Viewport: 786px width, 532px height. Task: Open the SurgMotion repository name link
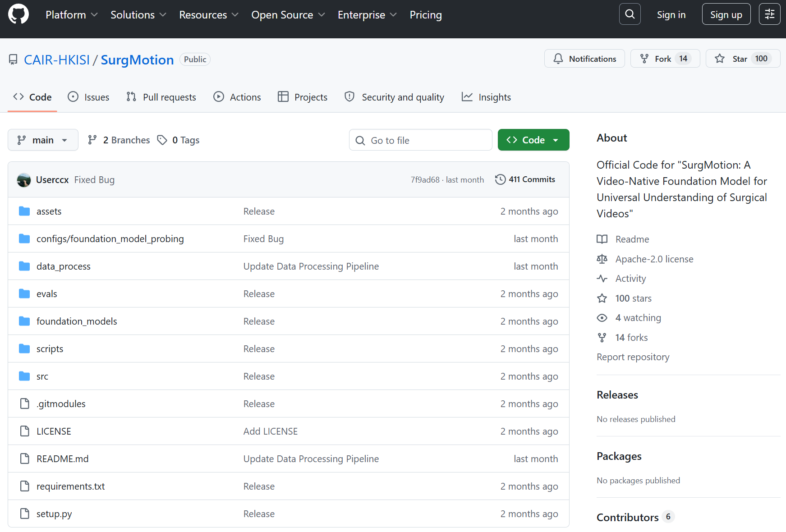(x=137, y=60)
